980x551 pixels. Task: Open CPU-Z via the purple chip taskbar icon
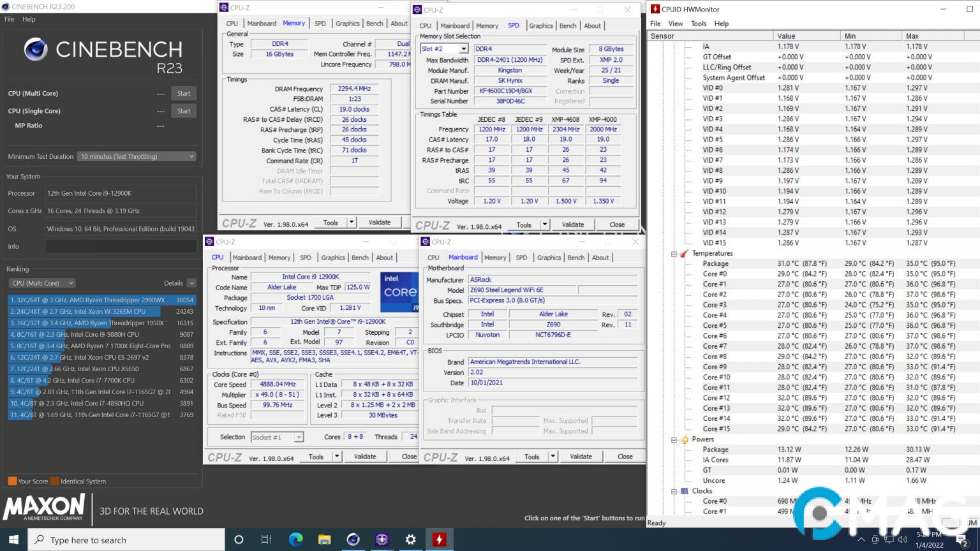[382, 540]
